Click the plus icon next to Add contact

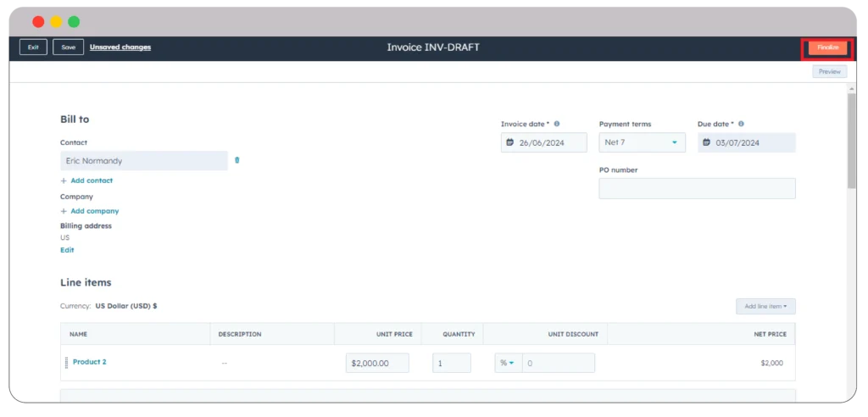coord(64,181)
